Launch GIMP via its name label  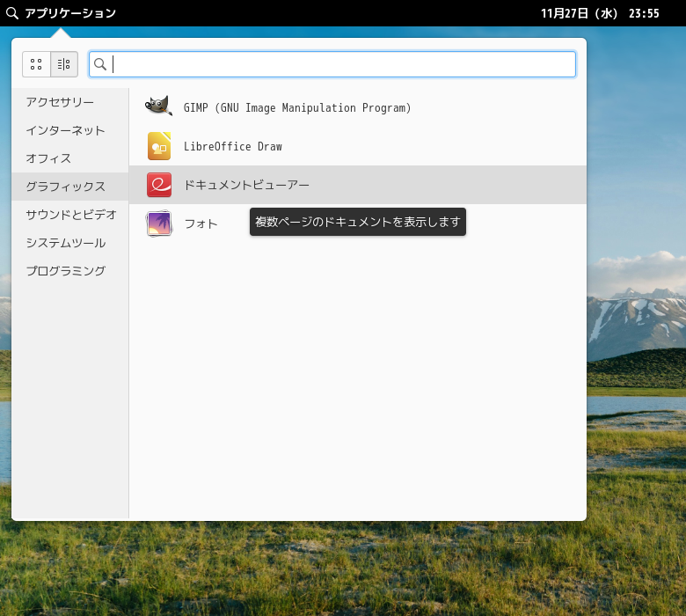tap(297, 107)
